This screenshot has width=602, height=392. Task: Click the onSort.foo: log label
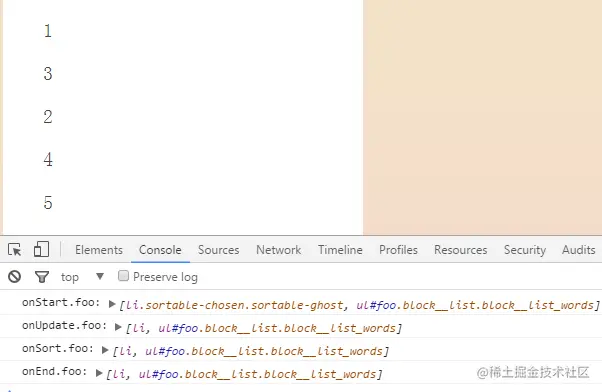tap(58, 349)
